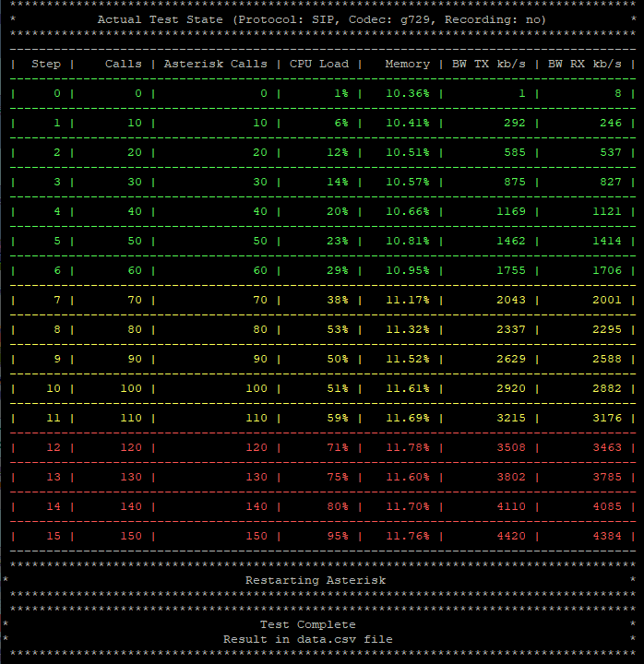Select BW RX value 827
644x664 pixels.
[611, 182]
